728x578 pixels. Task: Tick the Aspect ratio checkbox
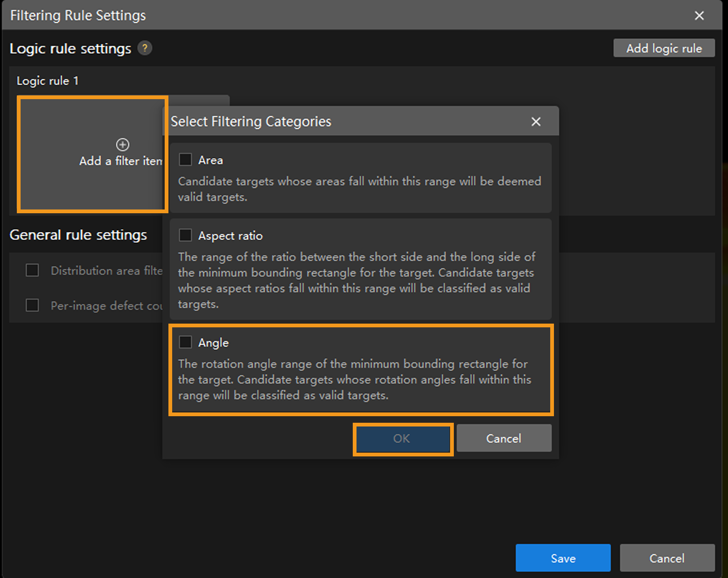(186, 235)
